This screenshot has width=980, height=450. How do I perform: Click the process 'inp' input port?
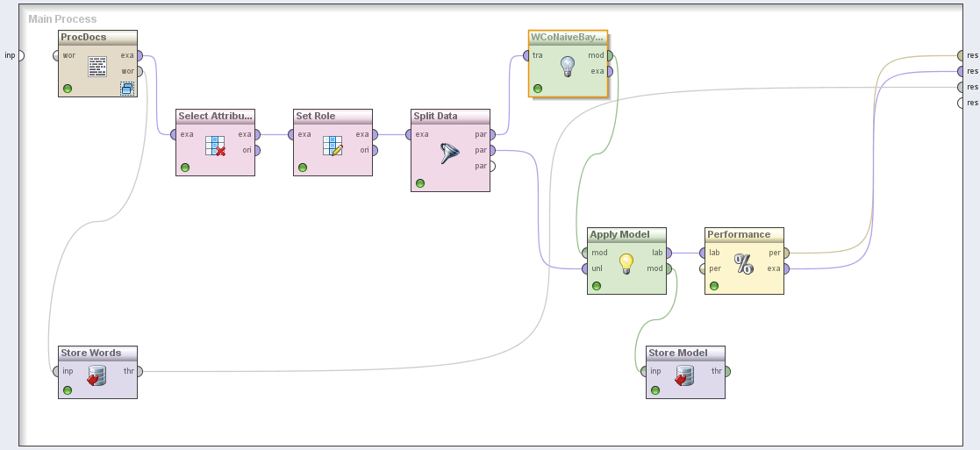point(21,55)
